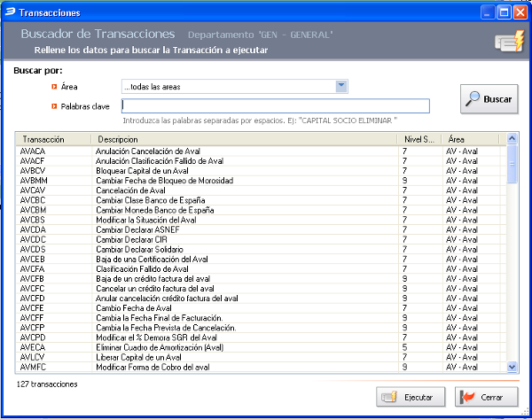
Task: Maximize the Transacciones window
Action: click(502, 12)
